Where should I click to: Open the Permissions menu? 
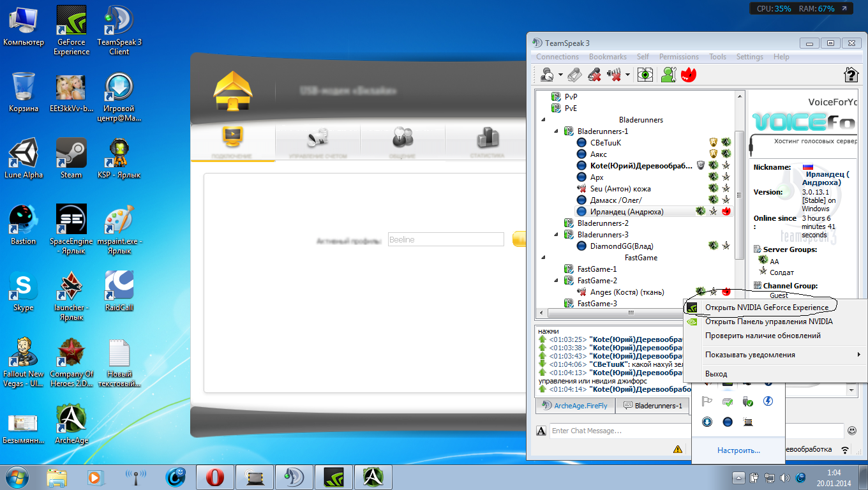click(679, 57)
